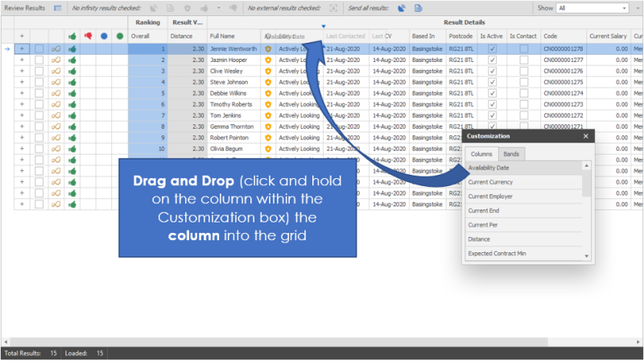Tick the selection checkbox for Jennie Wentworth
This screenshot has width=644, height=361.
coord(39,49)
